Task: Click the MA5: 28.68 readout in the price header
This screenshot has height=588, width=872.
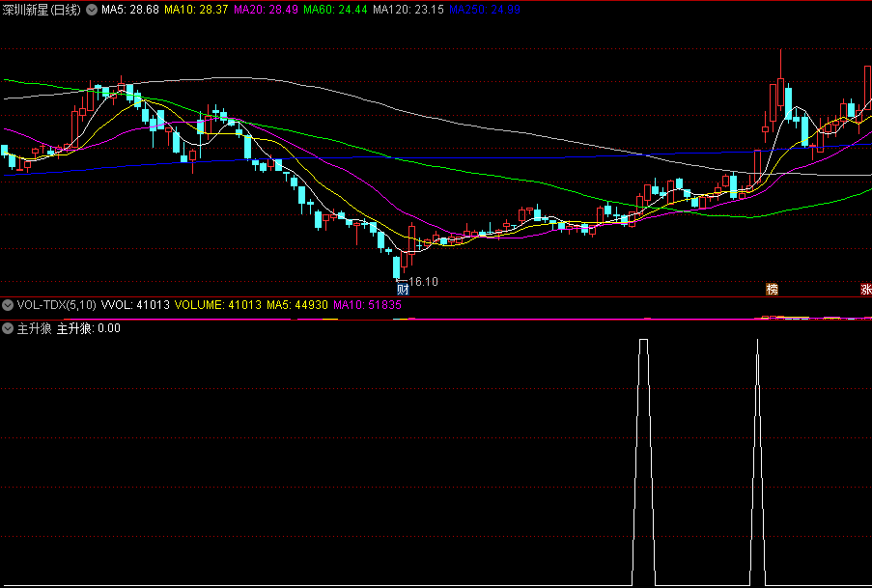Action: [x=130, y=10]
